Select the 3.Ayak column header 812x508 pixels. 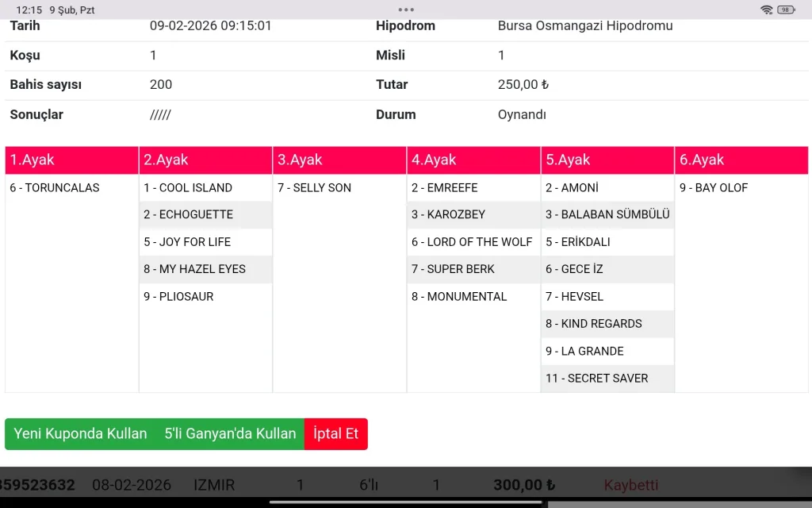coord(339,160)
